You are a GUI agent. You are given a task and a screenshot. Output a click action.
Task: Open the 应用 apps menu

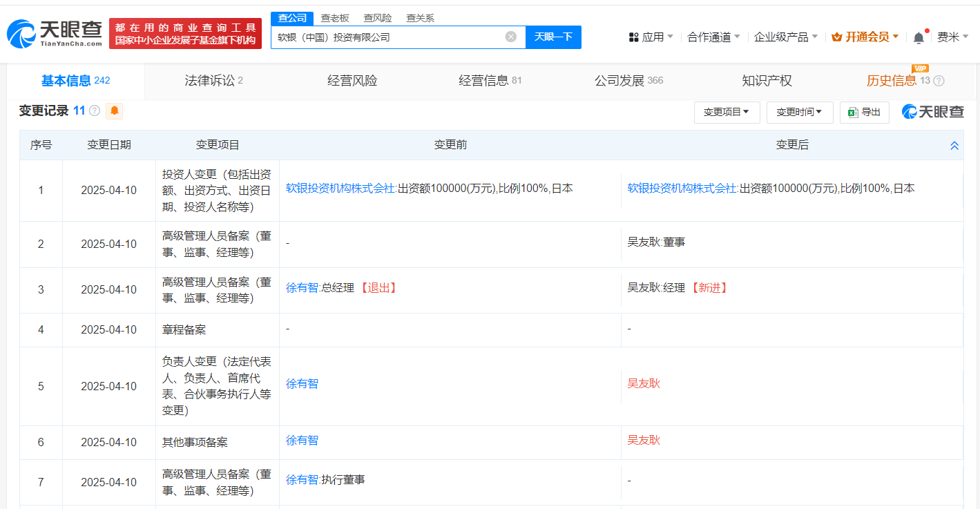[651, 37]
